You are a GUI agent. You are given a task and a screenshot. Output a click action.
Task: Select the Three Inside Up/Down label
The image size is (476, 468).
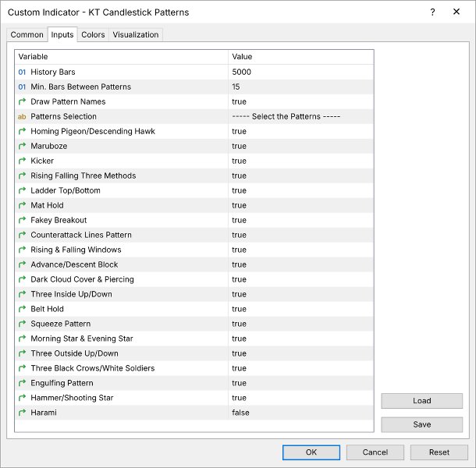tap(71, 294)
